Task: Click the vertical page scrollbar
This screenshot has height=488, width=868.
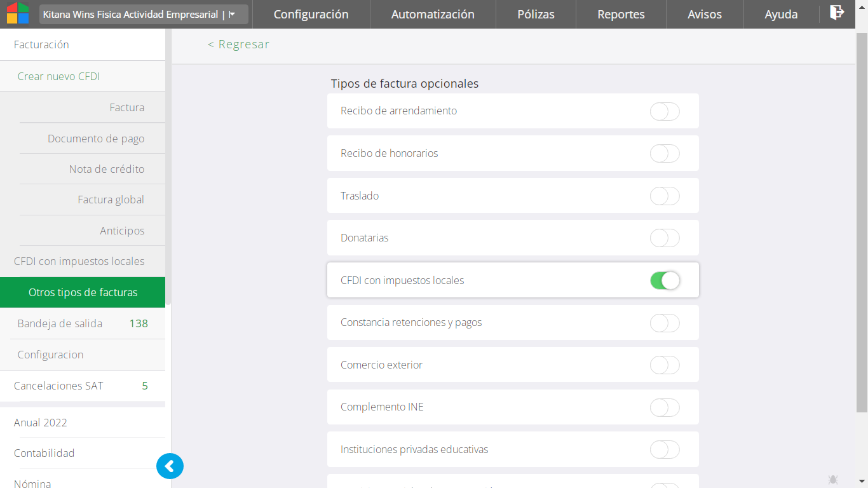Action: 862,222
